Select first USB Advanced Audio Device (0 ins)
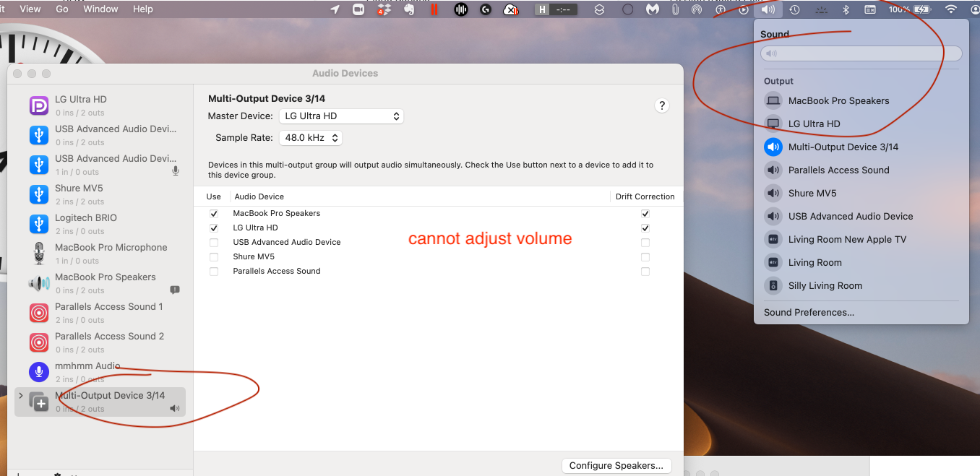This screenshot has height=476, width=980. click(x=100, y=135)
